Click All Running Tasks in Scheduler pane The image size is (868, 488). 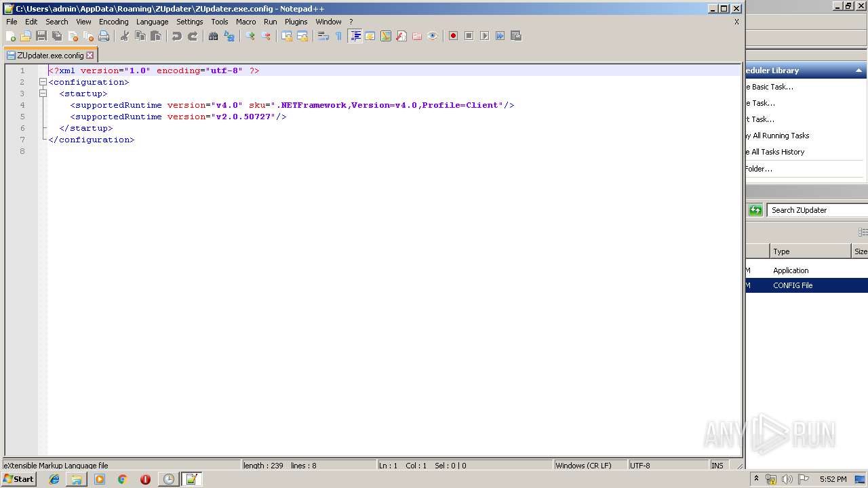pyautogui.click(x=777, y=136)
